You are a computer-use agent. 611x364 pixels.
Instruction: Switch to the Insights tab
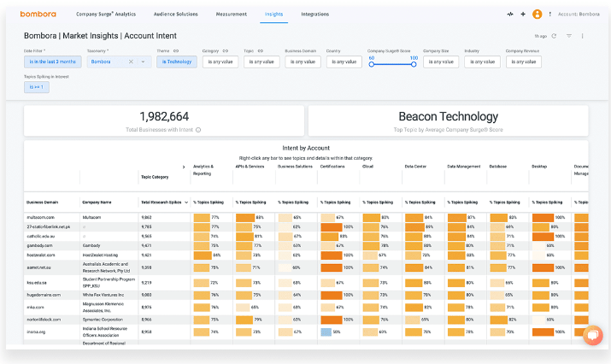274,14
